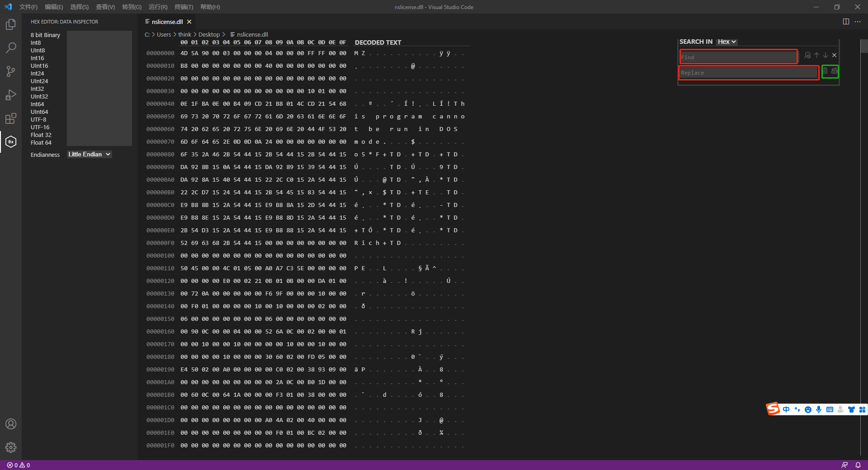Open the Sogou emoji panel
The image size is (868, 470).
[x=808, y=409]
